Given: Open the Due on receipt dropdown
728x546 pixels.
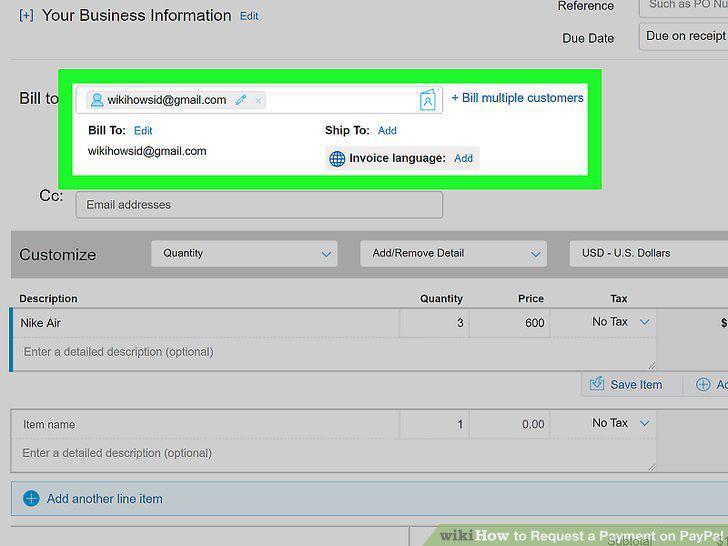Looking at the screenshot, I should [x=683, y=36].
